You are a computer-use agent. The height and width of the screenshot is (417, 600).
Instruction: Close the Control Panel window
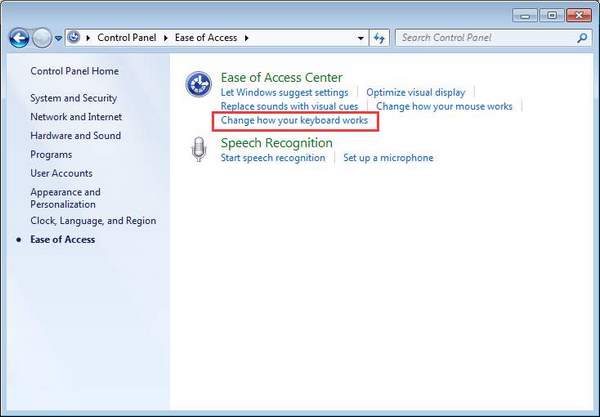coord(579,16)
